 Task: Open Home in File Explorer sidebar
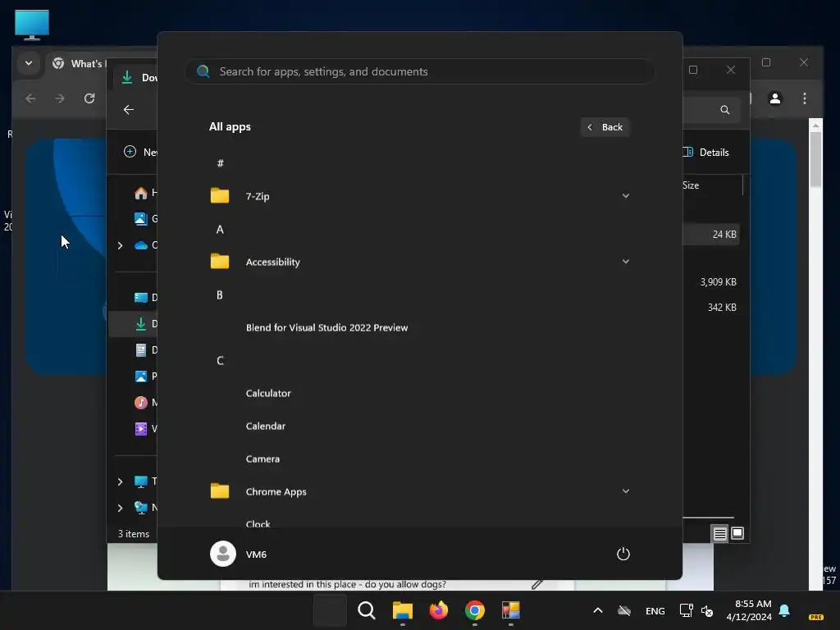pos(144,193)
